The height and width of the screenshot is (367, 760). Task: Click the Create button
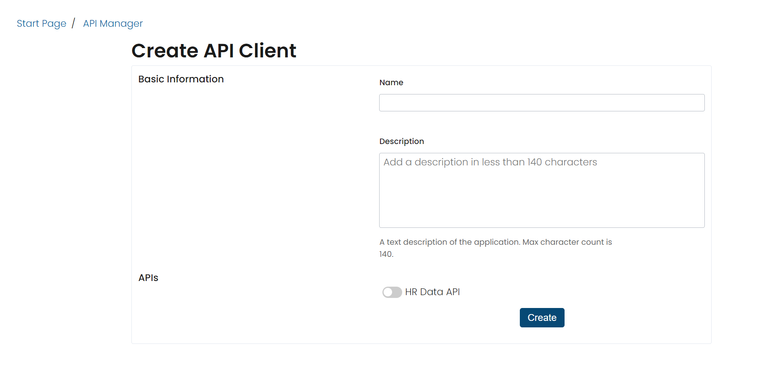[542, 318]
